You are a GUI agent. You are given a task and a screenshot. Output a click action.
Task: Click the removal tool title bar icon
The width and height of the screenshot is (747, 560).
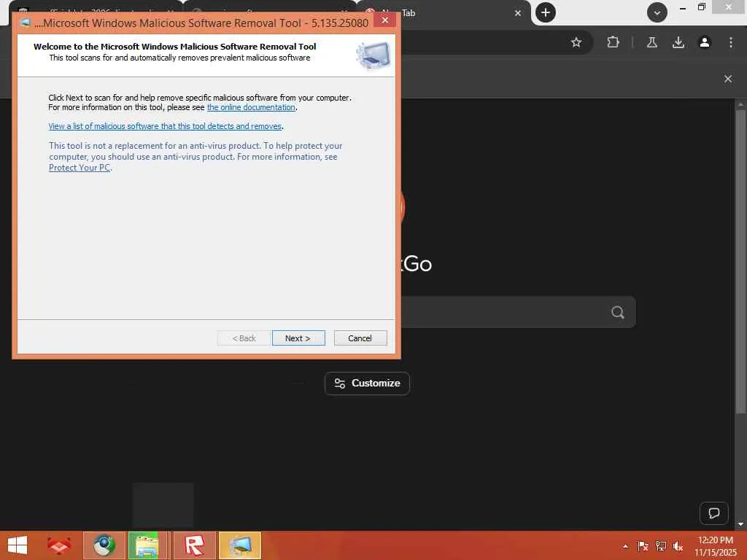26,23
